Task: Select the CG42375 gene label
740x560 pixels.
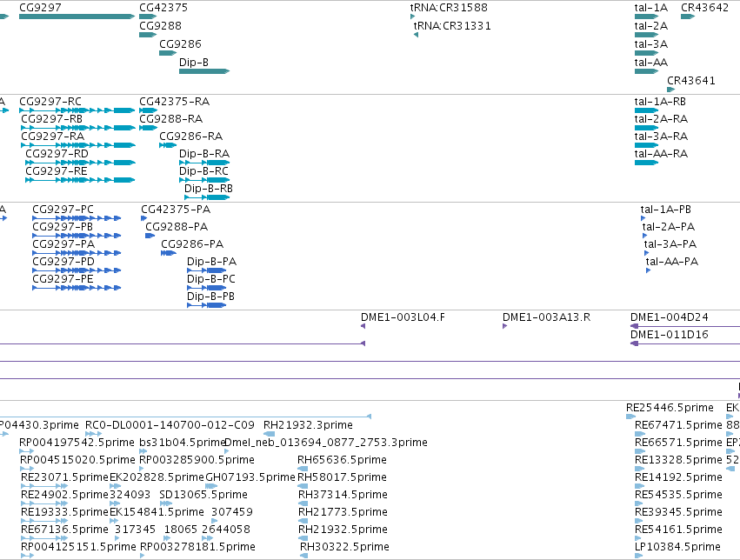Action: point(163,8)
